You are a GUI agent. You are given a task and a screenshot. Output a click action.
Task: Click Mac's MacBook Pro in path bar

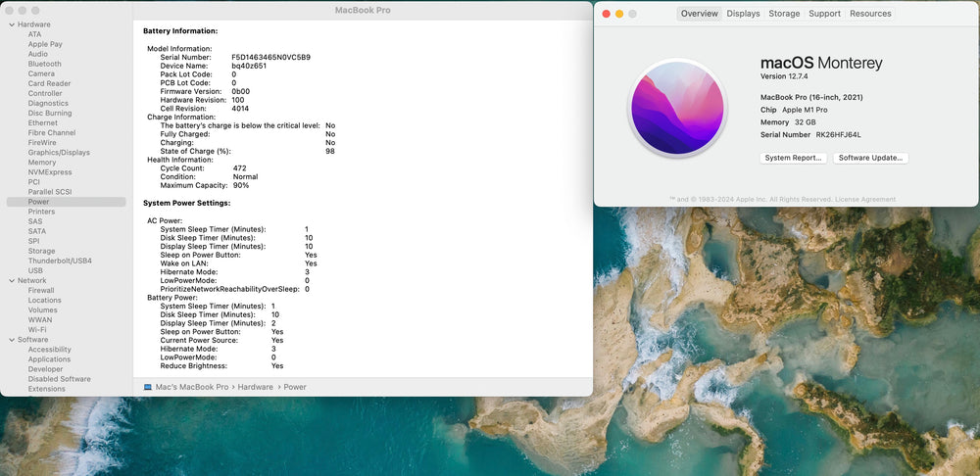[192, 387]
